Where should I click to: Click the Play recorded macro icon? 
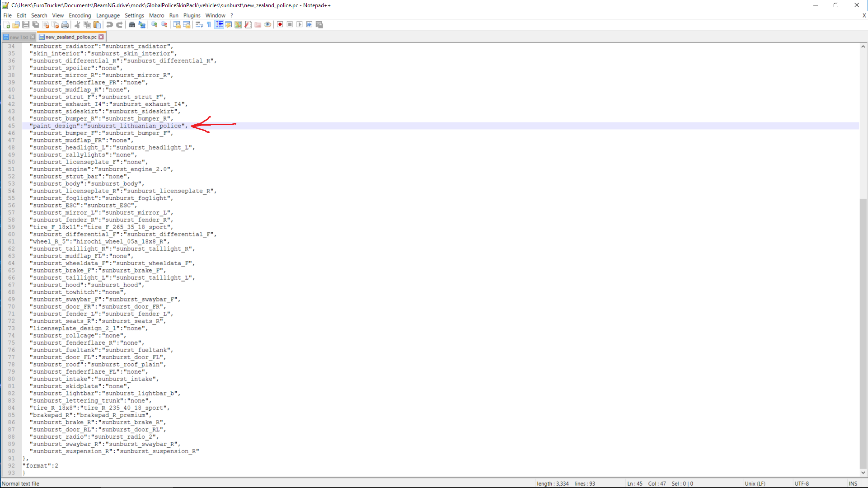click(300, 24)
